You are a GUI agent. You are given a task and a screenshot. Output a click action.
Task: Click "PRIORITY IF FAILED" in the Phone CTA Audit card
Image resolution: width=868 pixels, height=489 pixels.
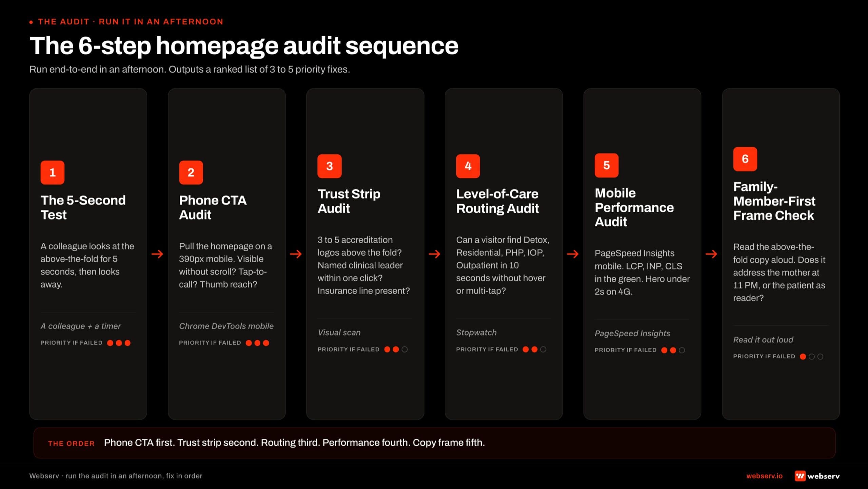(210, 343)
